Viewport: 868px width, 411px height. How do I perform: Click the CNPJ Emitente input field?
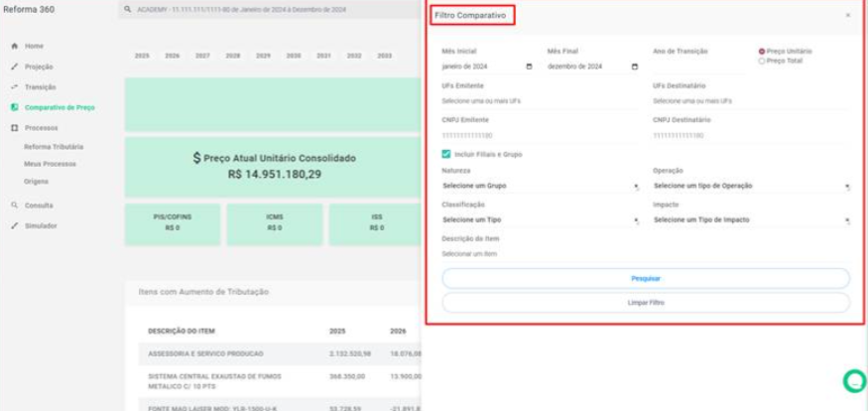click(541, 136)
